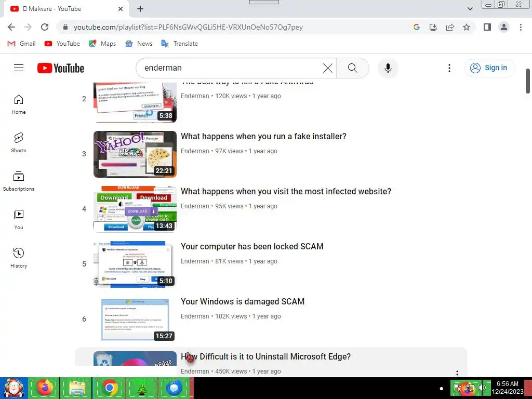Go back in Chrome
Viewport: 532px width, 399px height.
pyautogui.click(x=11, y=27)
